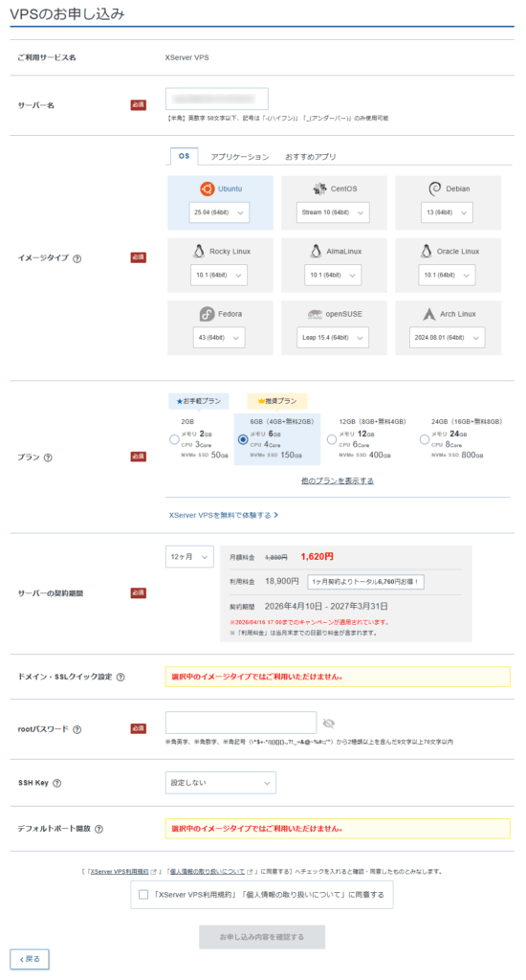The height and width of the screenshot is (980, 526).
Task: Open help icon beside rootパスワード
Action: tap(77, 729)
